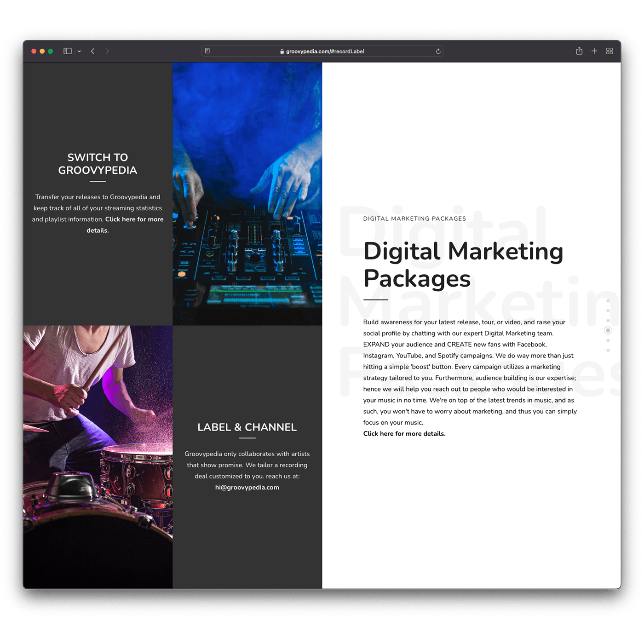This screenshot has height=644, width=644.
Task: Select the last page navigation dot
Action: click(x=608, y=351)
